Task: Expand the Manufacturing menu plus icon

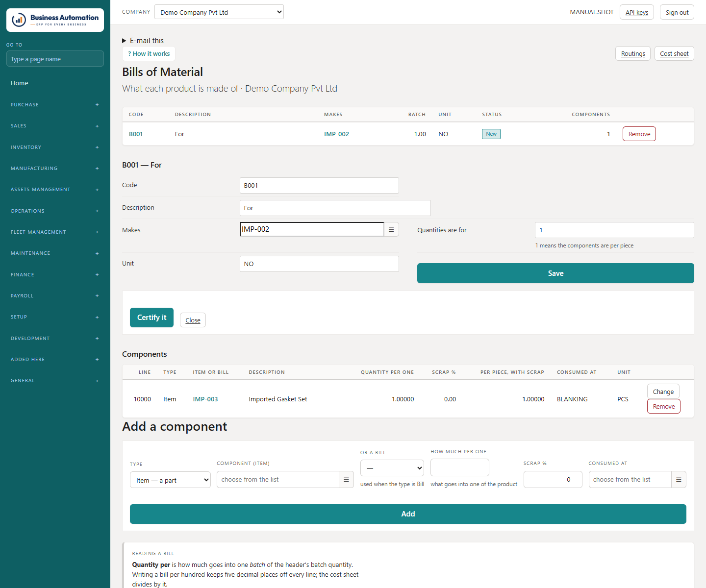Action: (x=97, y=169)
